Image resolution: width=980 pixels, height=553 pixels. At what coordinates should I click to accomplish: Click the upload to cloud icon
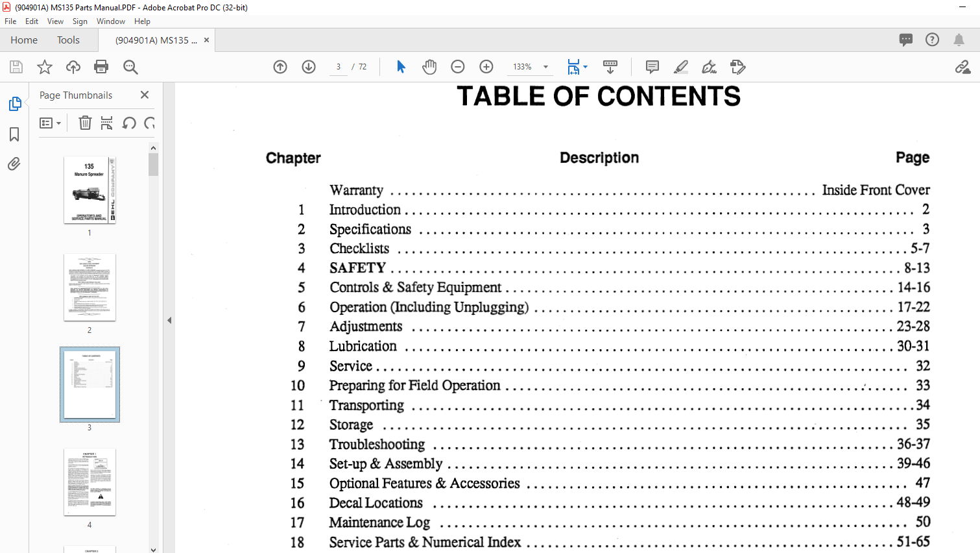[x=73, y=67]
